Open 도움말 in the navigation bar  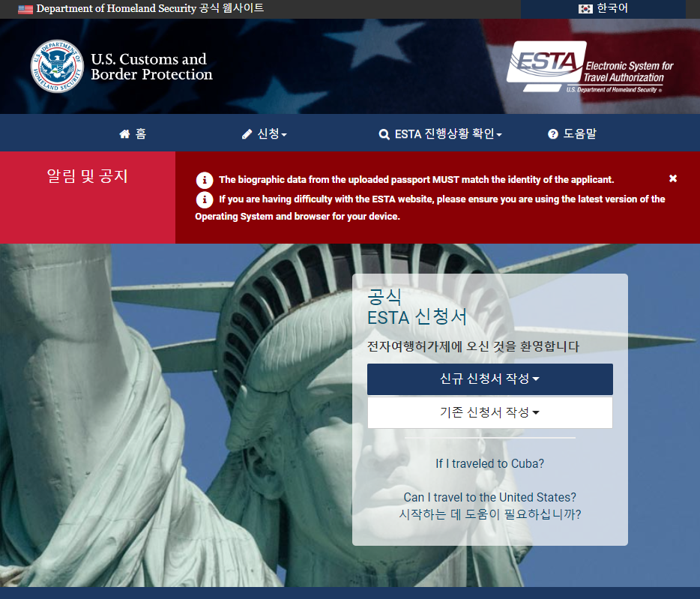point(573,134)
